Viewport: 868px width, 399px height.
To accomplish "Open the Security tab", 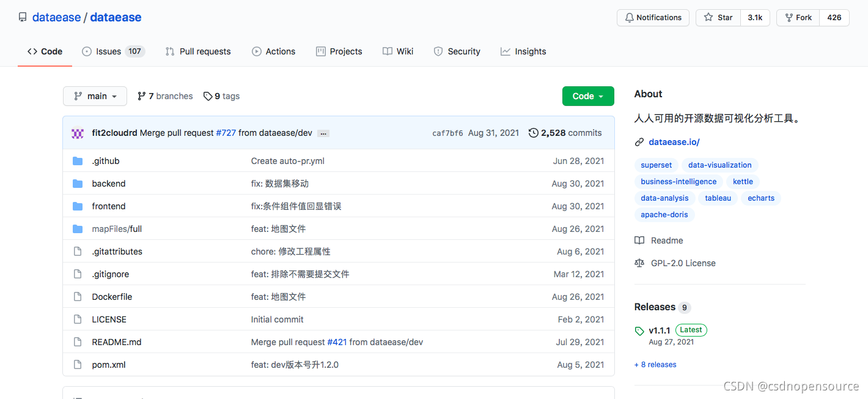I will click(x=457, y=51).
